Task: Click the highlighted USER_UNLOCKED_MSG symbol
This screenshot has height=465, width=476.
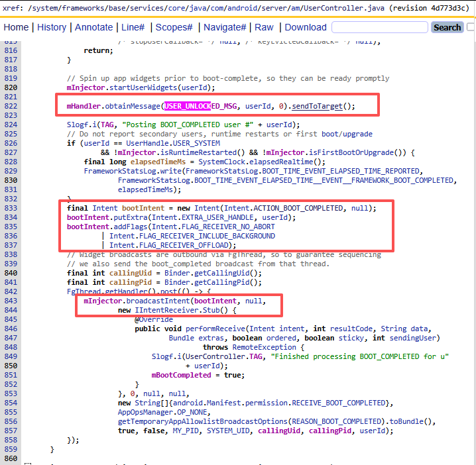Action: 201,106
